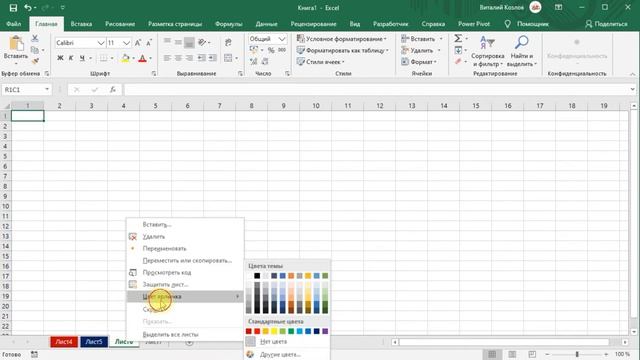Image resolution: width=640 pixels, height=360 pixels.
Task: Click the Save floppy disk icon
Action: point(13,7)
